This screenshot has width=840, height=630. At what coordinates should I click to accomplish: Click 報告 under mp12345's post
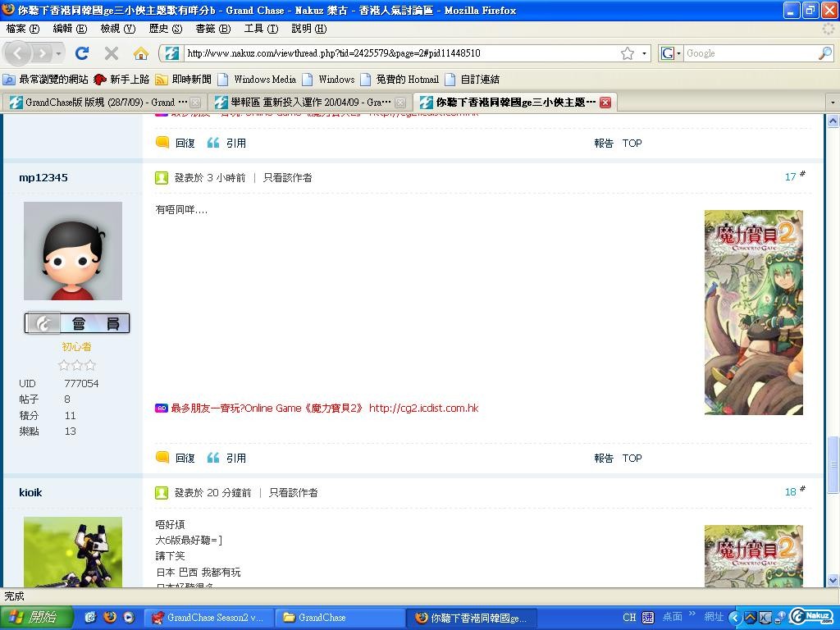[604, 459]
